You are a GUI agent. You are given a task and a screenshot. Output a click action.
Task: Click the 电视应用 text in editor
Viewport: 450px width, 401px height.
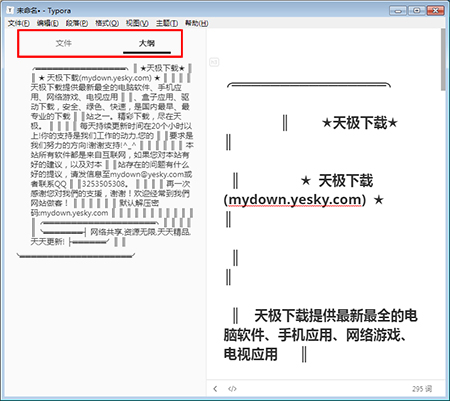[251, 354]
